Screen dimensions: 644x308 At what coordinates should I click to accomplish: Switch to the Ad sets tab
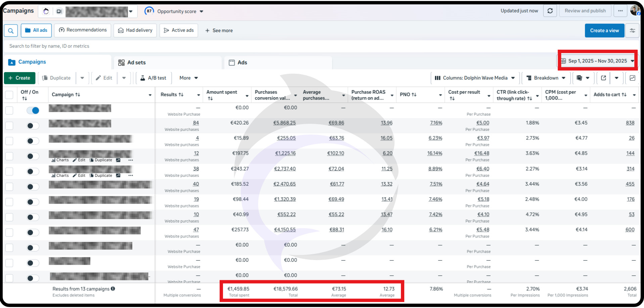[x=167, y=62]
